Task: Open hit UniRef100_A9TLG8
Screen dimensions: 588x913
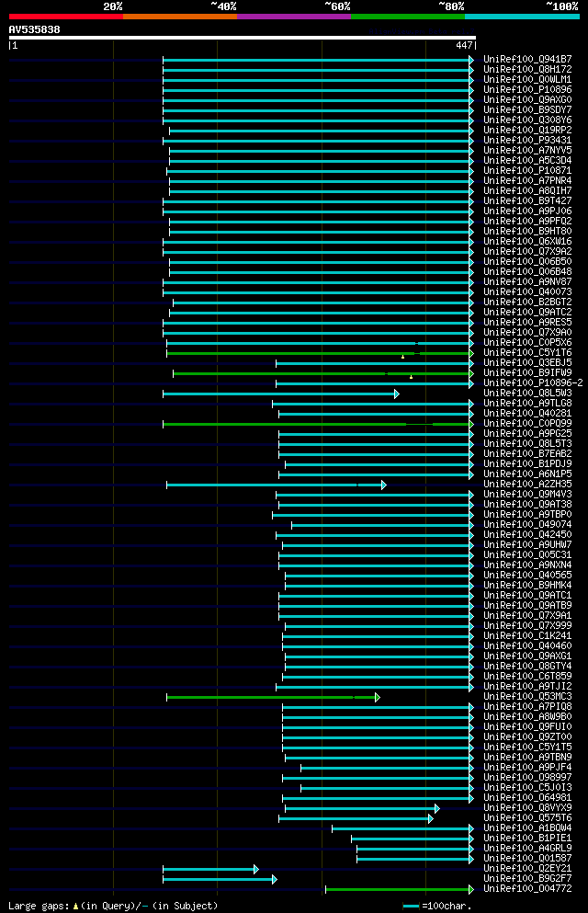Action: [x=527, y=404]
